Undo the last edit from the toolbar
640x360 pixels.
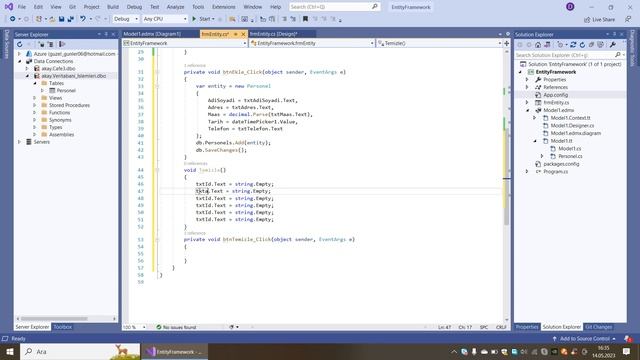(x=83, y=19)
